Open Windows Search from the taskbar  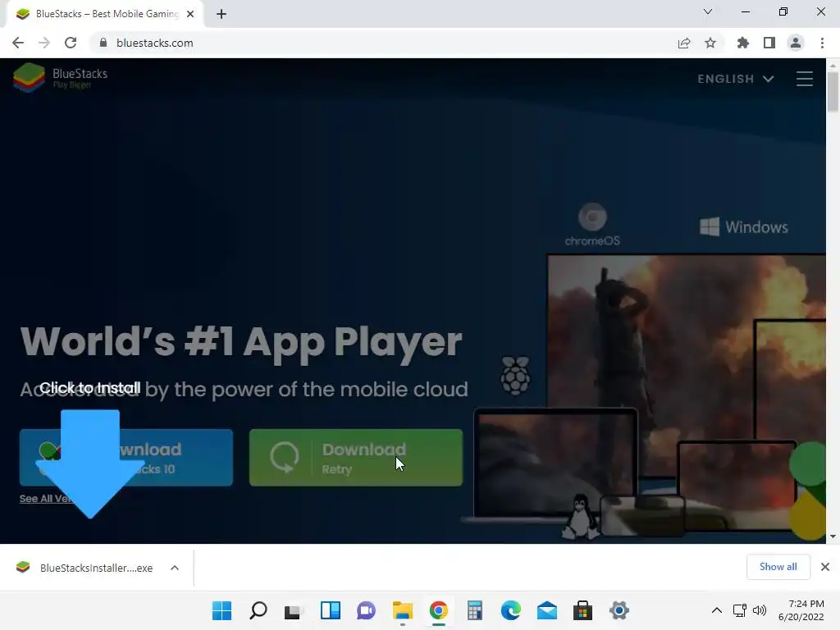pyautogui.click(x=258, y=610)
